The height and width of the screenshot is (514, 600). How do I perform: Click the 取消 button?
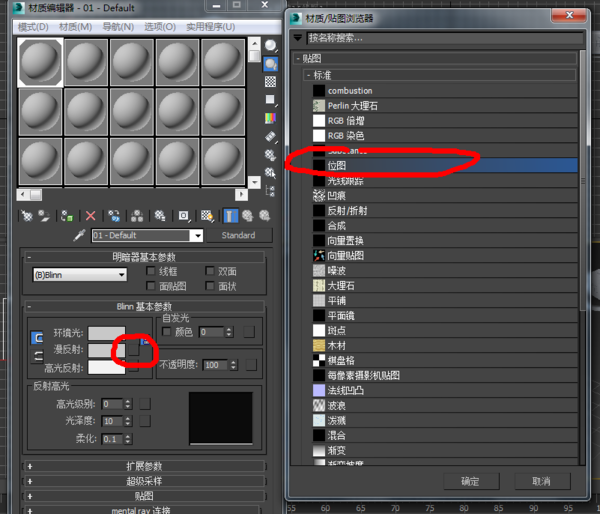(542, 481)
